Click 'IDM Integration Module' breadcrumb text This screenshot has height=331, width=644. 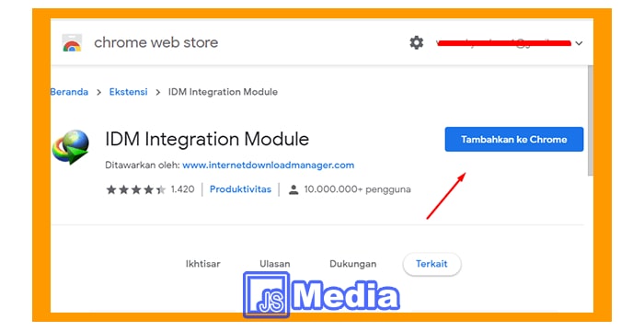pos(223,92)
